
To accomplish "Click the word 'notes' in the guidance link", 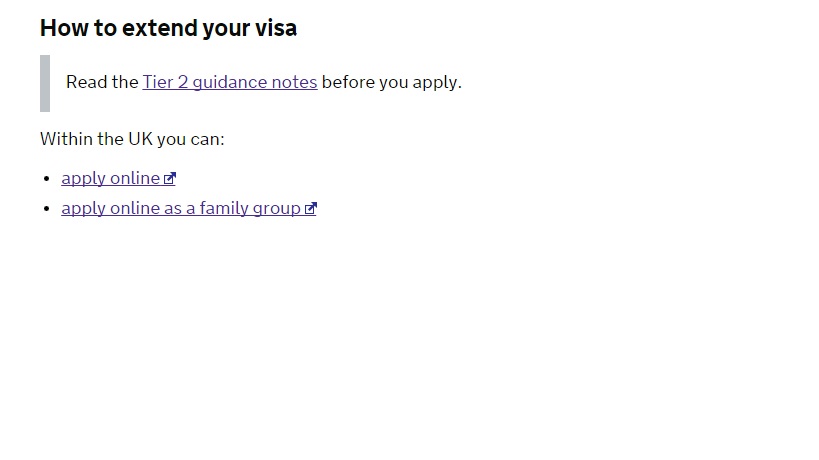I will tap(294, 82).
